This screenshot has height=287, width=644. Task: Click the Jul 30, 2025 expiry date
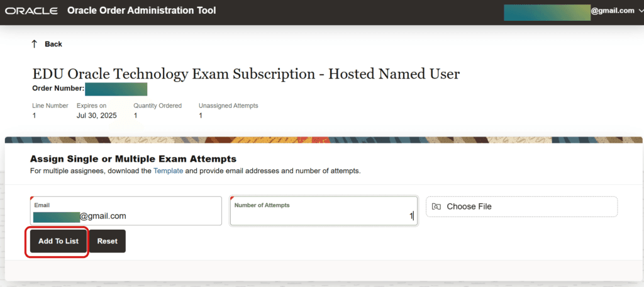point(93,116)
